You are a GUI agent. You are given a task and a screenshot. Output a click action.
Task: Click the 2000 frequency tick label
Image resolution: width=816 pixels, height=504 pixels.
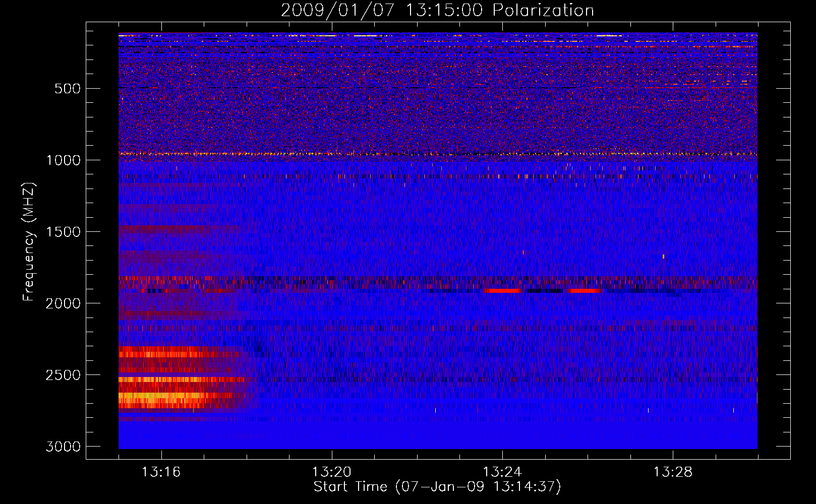[x=63, y=303]
